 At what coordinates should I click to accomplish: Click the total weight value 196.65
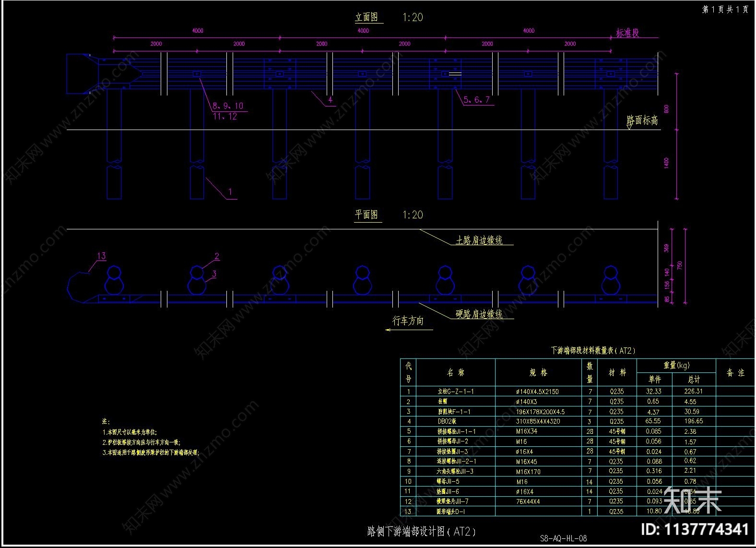coord(694,421)
